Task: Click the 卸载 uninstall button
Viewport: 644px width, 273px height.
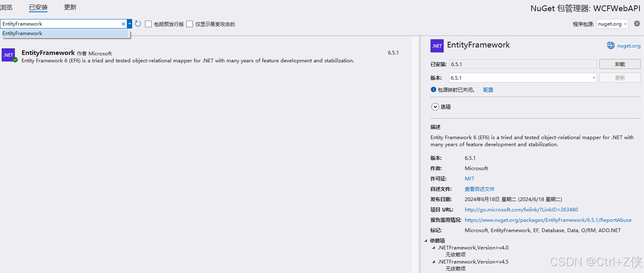Action: 620,64
